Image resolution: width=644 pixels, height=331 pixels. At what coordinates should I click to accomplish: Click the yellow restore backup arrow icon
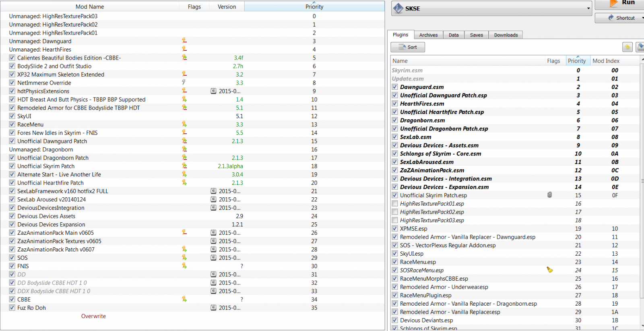[x=627, y=47]
